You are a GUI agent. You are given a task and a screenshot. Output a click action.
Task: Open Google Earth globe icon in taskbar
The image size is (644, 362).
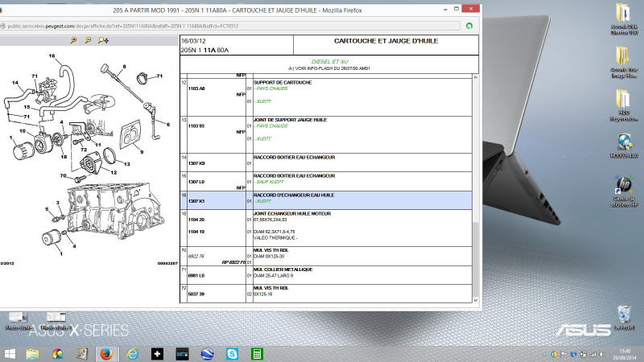pos(208,354)
